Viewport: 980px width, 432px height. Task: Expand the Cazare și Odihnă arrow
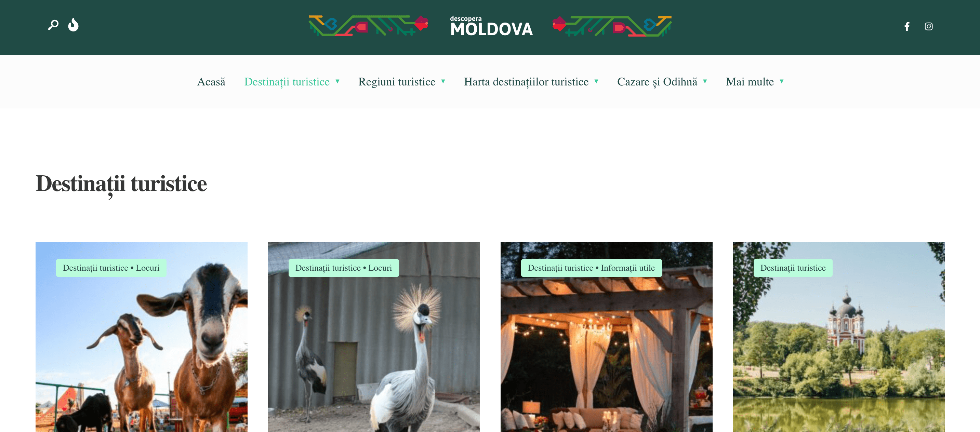(x=705, y=81)
